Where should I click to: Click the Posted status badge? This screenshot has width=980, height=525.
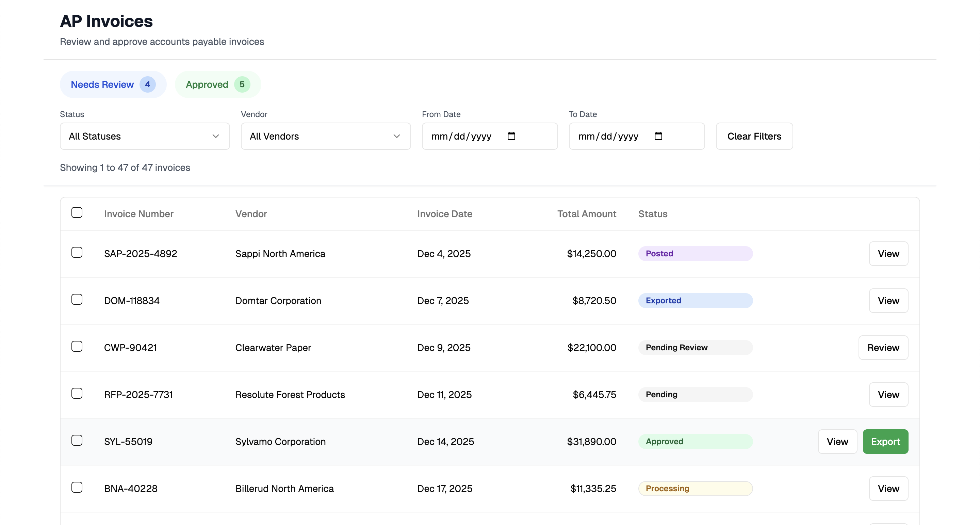pyautogui.click(x=696, y=253)
